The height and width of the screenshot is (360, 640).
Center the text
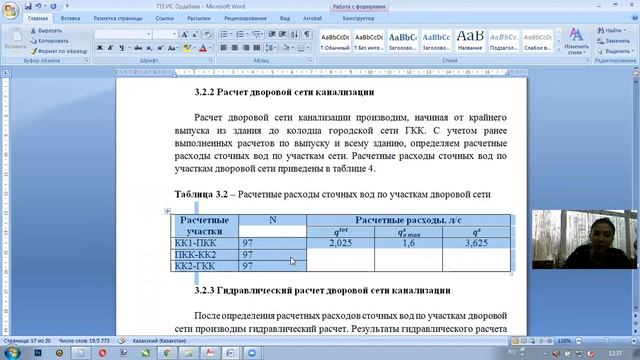tap(235, 48)
